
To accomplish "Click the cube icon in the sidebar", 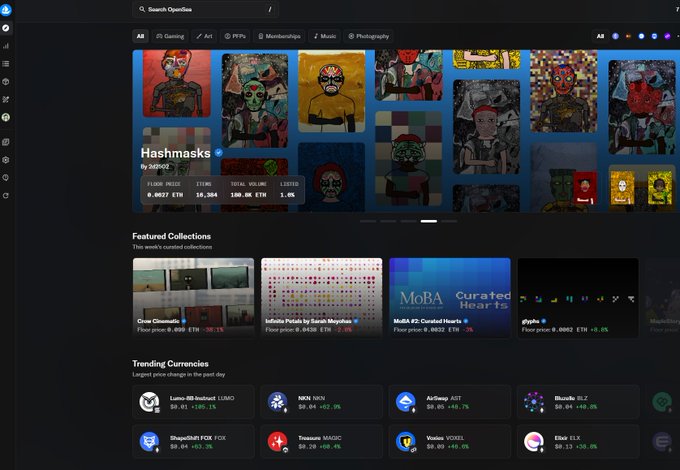I will pos(6,81).
